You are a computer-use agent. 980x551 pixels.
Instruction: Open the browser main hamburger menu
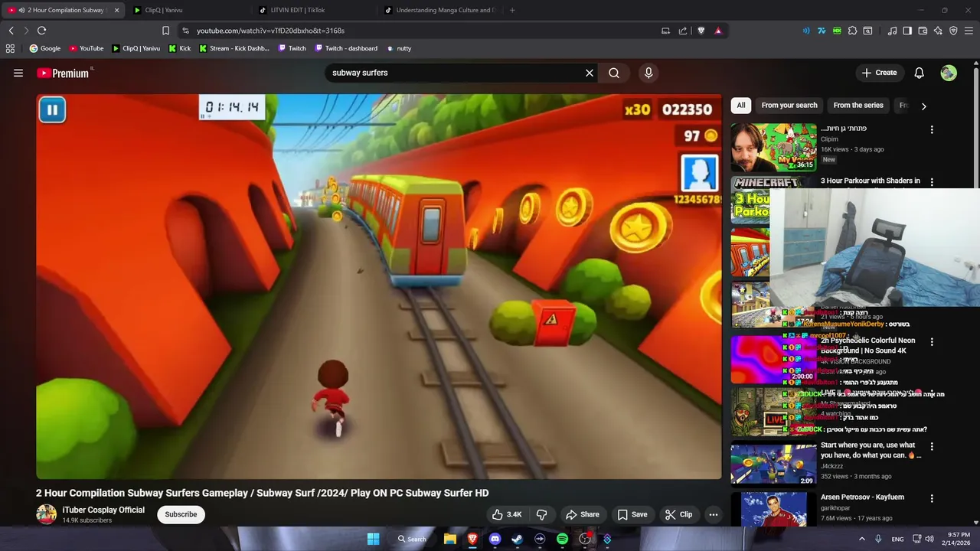[x=969, y=31]
